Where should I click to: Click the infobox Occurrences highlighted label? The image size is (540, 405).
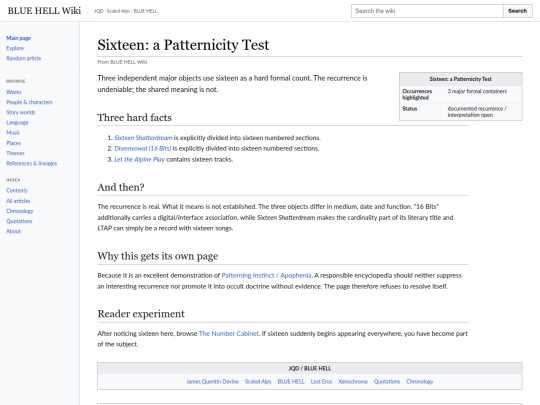417,94
